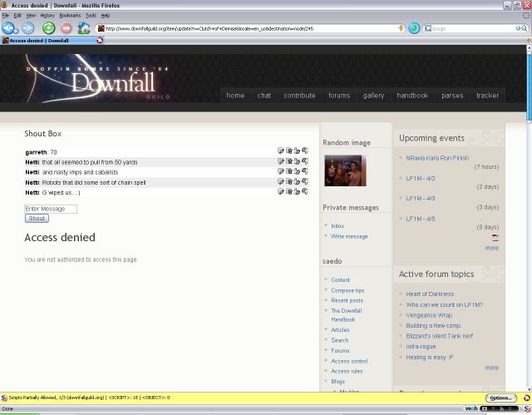This screenshot has width=532, height=415.
Task: Go back with the browser Back arrow
Action: pyautogui.click(x=9, y=28)
